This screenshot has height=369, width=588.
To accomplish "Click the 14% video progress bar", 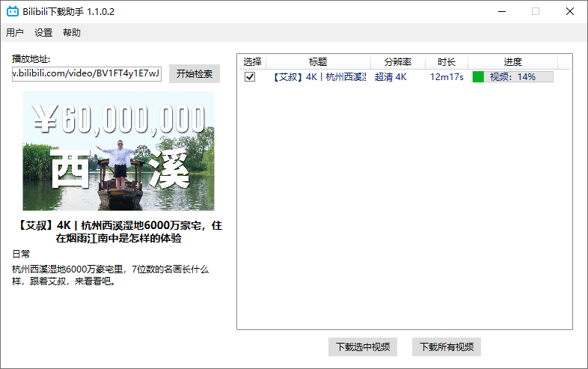I will click(x=512, y=77).
